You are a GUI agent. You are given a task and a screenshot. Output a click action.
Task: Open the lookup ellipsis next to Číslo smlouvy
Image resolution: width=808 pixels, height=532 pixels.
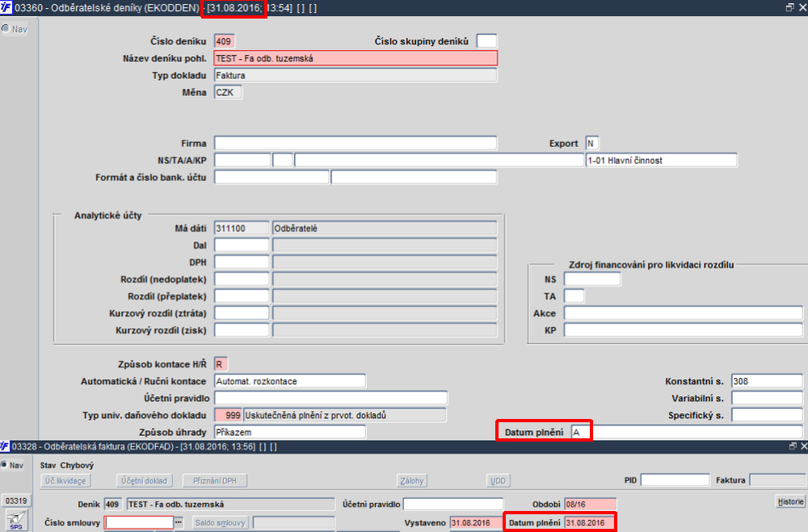point(178,522)
